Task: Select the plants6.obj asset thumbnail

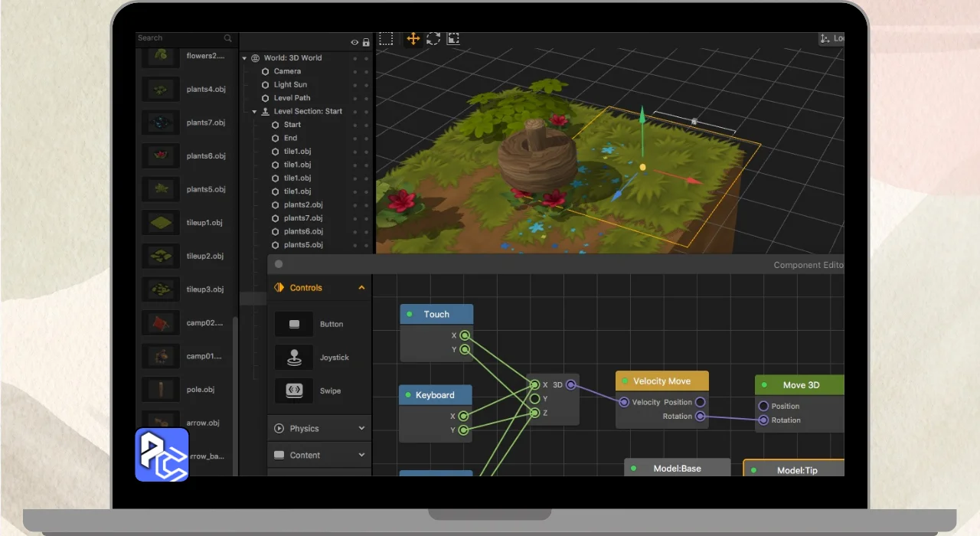Action: click(x=161, y=156)
